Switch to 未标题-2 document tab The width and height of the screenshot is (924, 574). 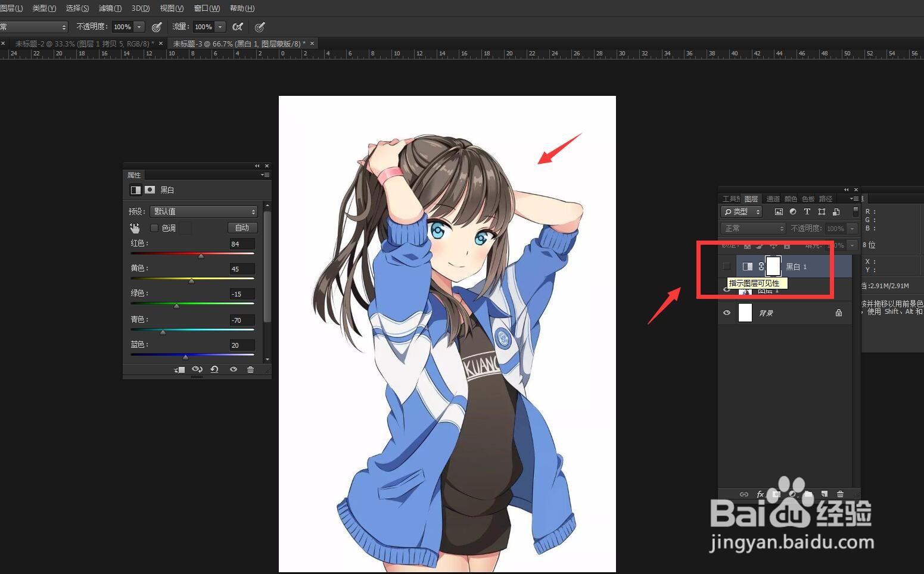tap(84, 43)
